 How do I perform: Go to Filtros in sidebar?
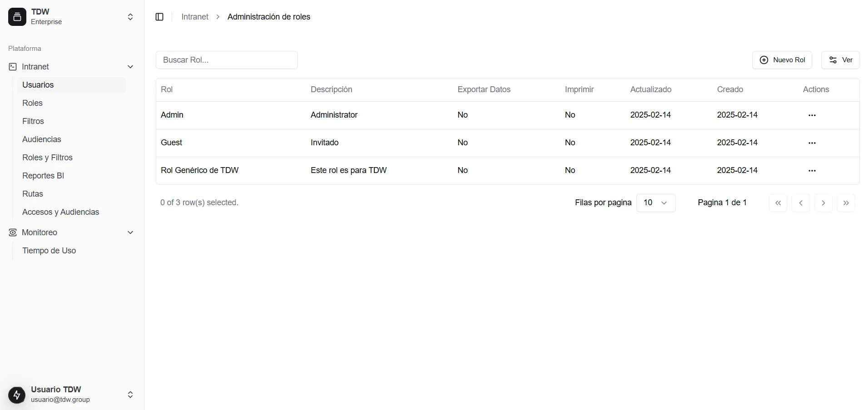(72, 121)
